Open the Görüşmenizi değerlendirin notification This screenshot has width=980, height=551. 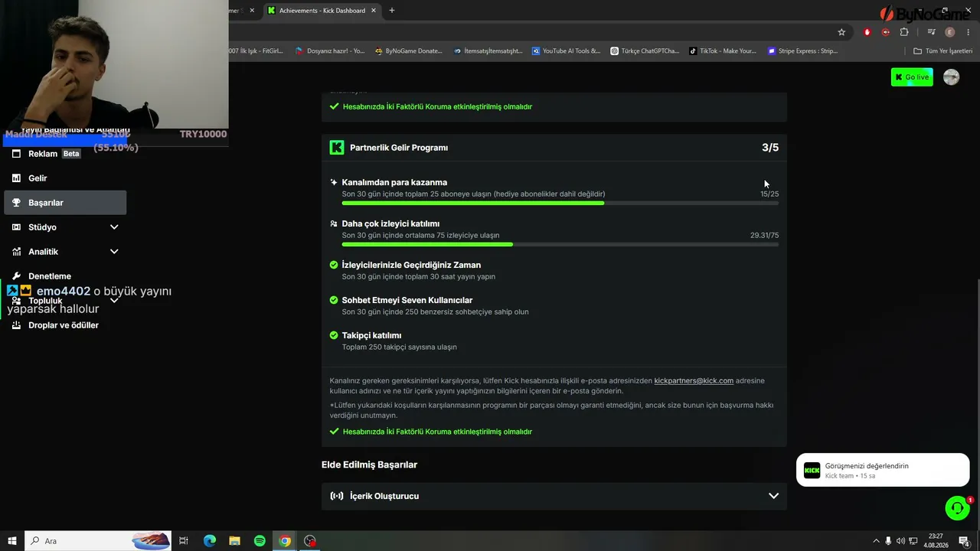pyautogui.click(x=883, y=470)
